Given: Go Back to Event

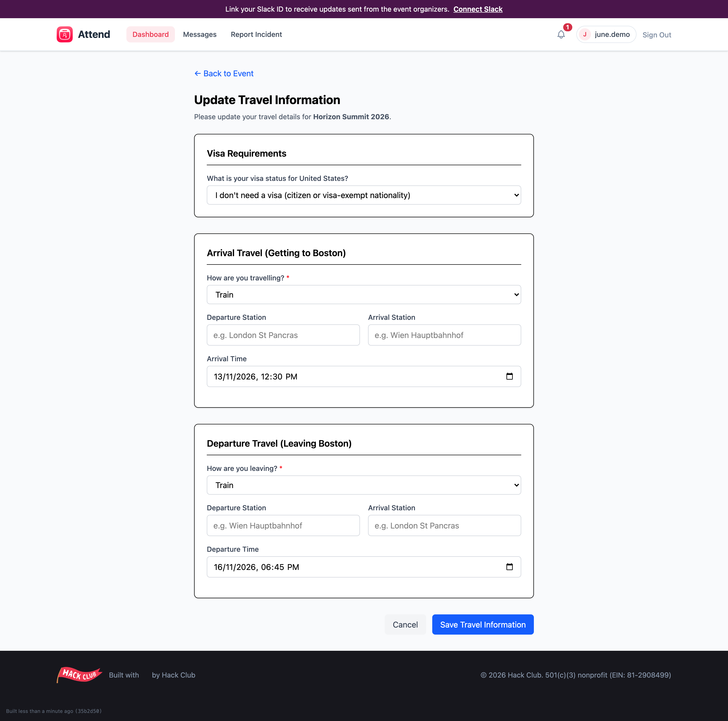Looking at the screenshot, I should (x=224, y=74).
